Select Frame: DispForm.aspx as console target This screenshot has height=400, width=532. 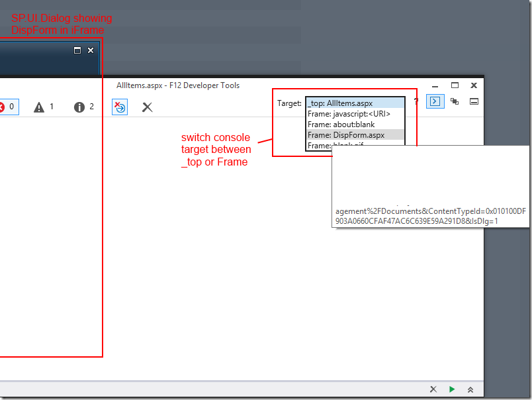(x=355, y=134)
